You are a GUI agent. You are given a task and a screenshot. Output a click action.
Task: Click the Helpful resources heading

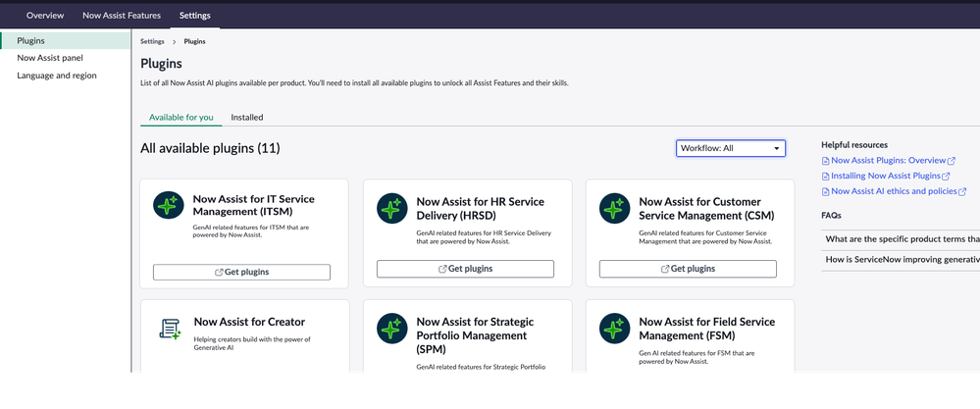(854, 145)
